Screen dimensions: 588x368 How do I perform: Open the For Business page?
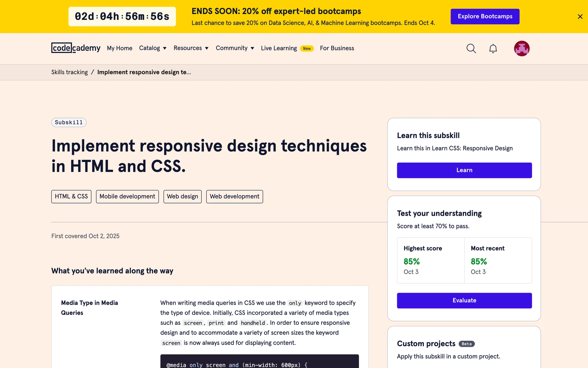pos(337,48)
